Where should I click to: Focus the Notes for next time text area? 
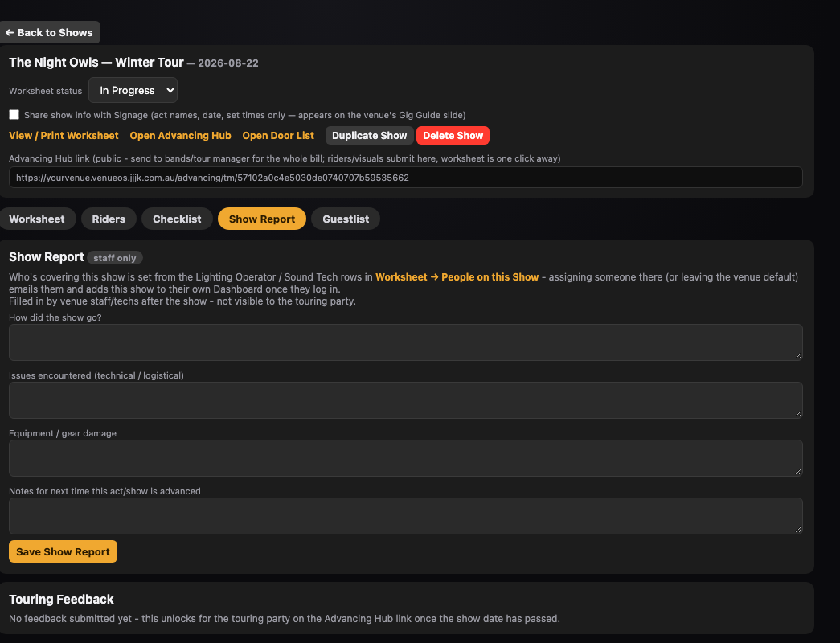click(x=406, y=516)
